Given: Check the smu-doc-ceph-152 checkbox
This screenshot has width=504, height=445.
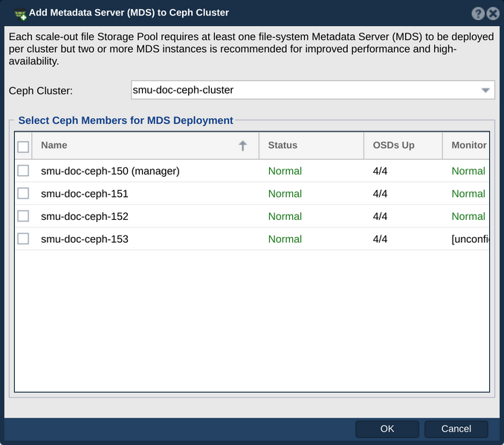Looking at the screenshot, I should point(23,216).
